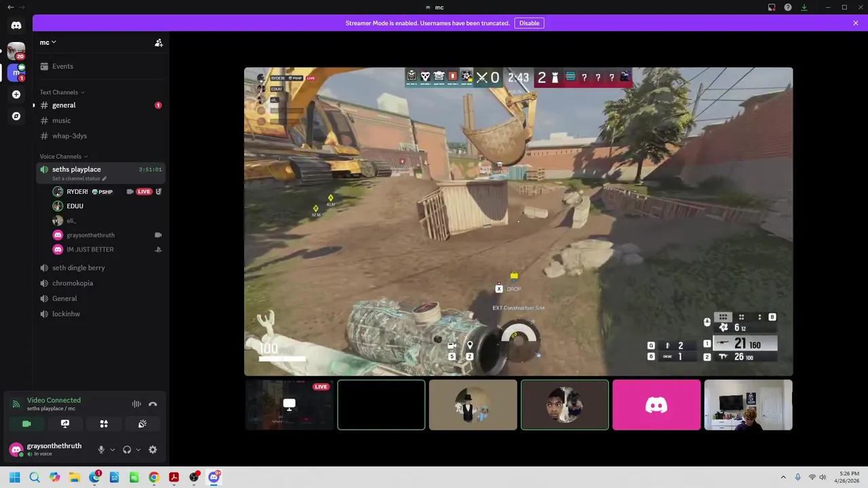Open headphone output options chevron
This screenshot has width=868, height=488.
coord(138,449)
